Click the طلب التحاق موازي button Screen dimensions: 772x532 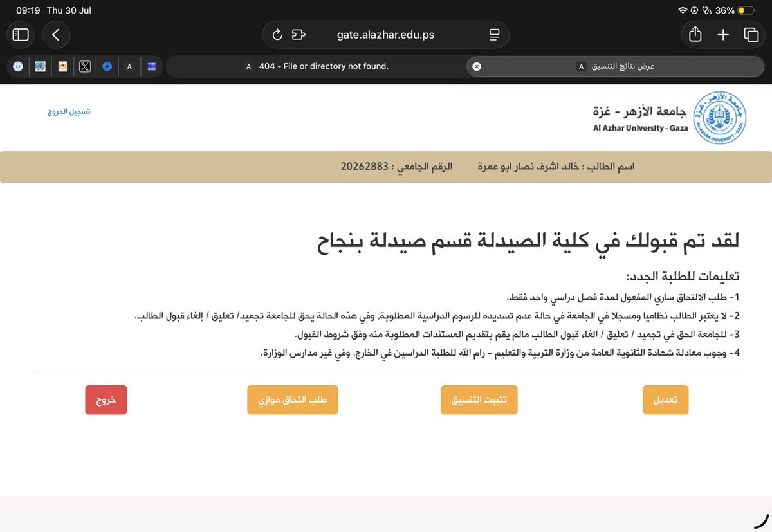[293, 399]
